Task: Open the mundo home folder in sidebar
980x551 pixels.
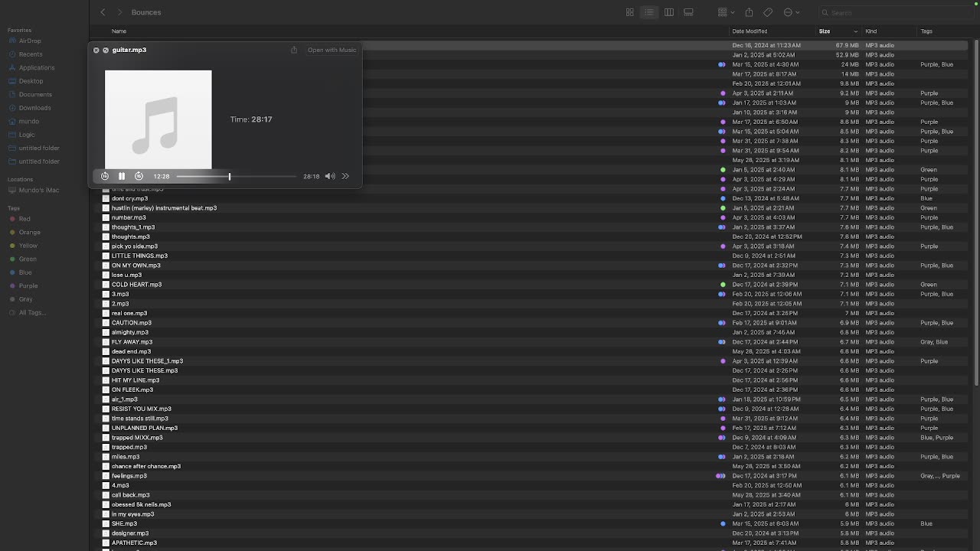Action: click(29, 121)
